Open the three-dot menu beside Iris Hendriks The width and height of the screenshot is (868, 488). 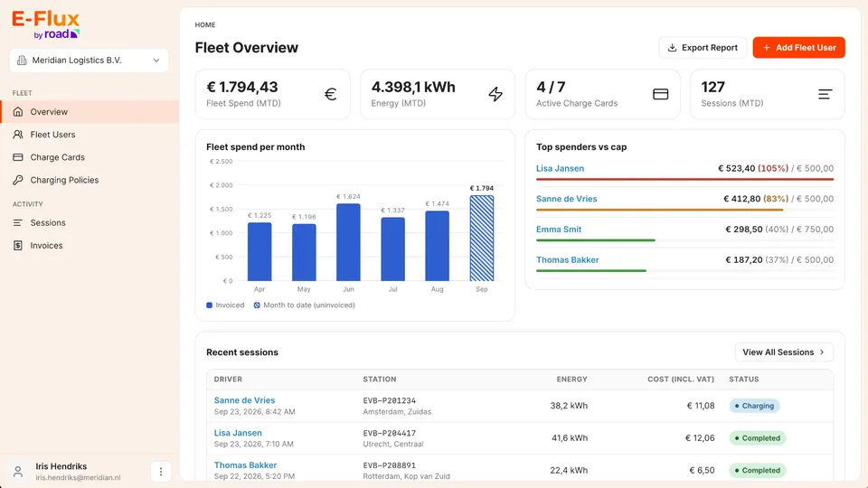pyautogui.click(x=161, y=472)
